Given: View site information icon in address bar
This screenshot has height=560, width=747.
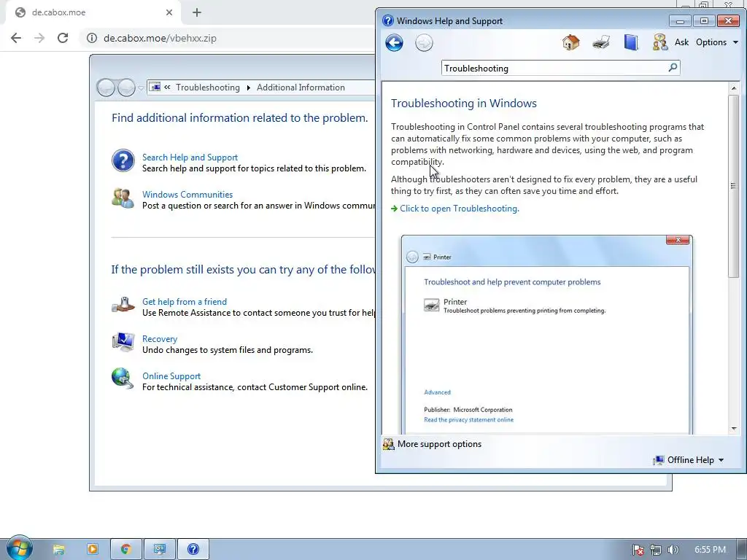Looking at the screenshot, I should coord(92,38).
